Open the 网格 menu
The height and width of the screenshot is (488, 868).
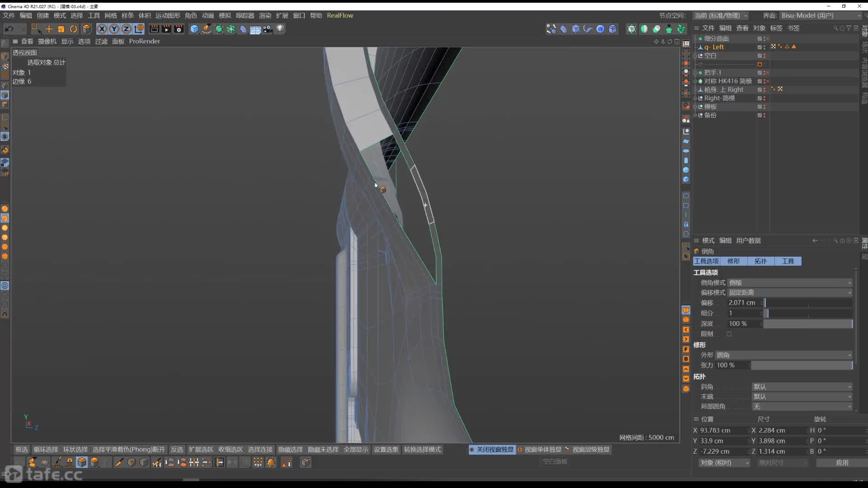pyautogui.click(x=111, y=15)
